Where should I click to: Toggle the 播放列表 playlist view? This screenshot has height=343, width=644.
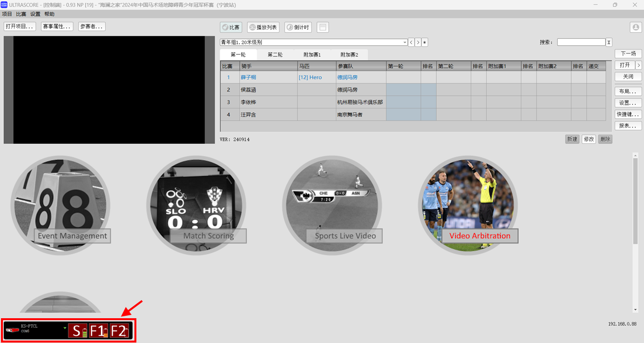[x=263, y=27]
